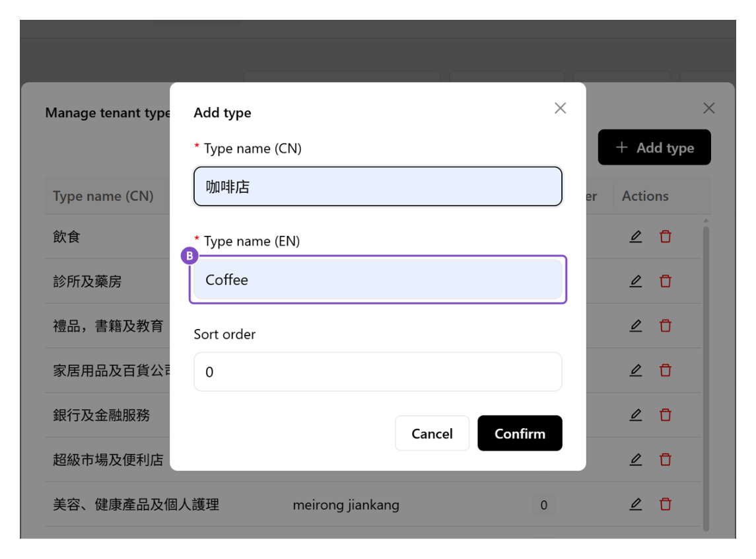Delete the 診所及藥房 row with trash icon
The height and width of the screenshot is (559, 756).
[x=666, y=281]
